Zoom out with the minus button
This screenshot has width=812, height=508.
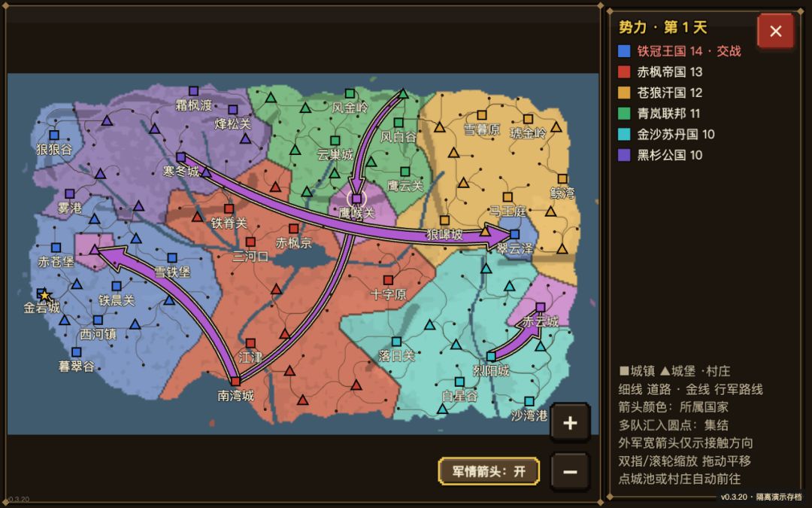[x=570, y=472]
